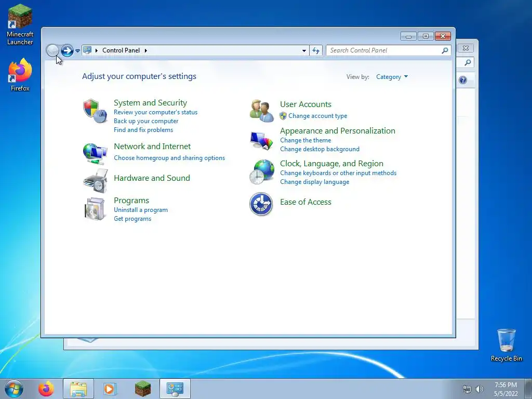This screenshot has width=532, height=399.
Task: Click the Back navigation button
Action: (52, 50)
